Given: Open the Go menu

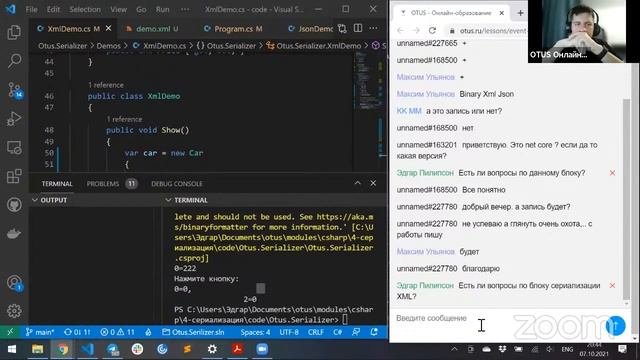Looking at the screenshot, I should tap(141, 9).
